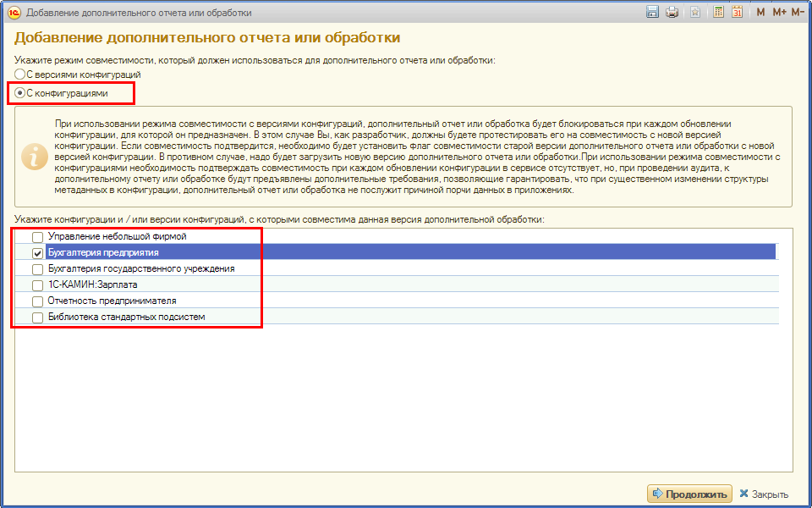Screen dimensions: 812x508
Task: Click the M- memory button
Action: pos(798,12)
